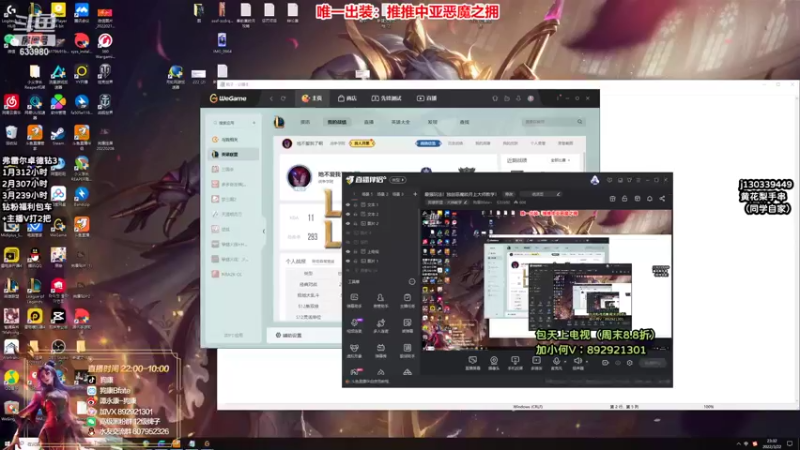This screenshot has height=450, width=800.
Task: Click player avatar in WeGame profile
Action: 299,177
